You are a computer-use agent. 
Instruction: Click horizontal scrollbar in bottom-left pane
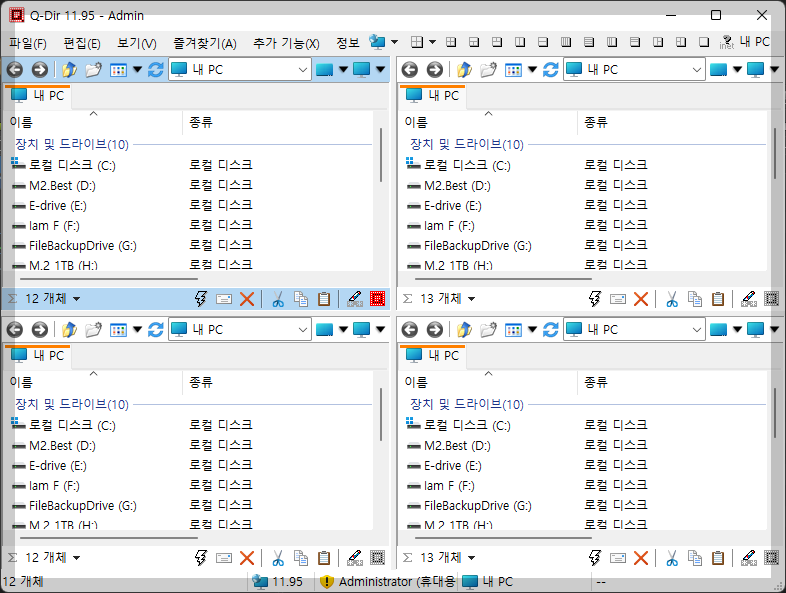(109, 538)
